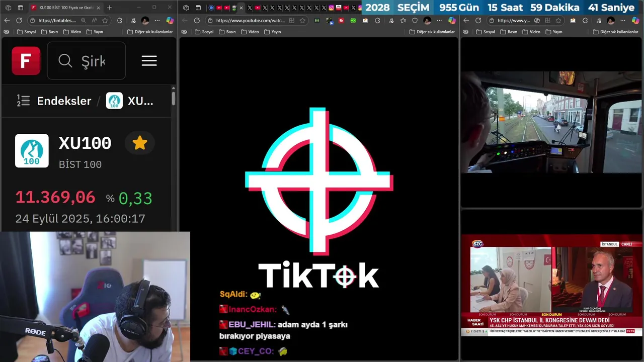Favorite the middle YouTube page with star

coord(302,21)
